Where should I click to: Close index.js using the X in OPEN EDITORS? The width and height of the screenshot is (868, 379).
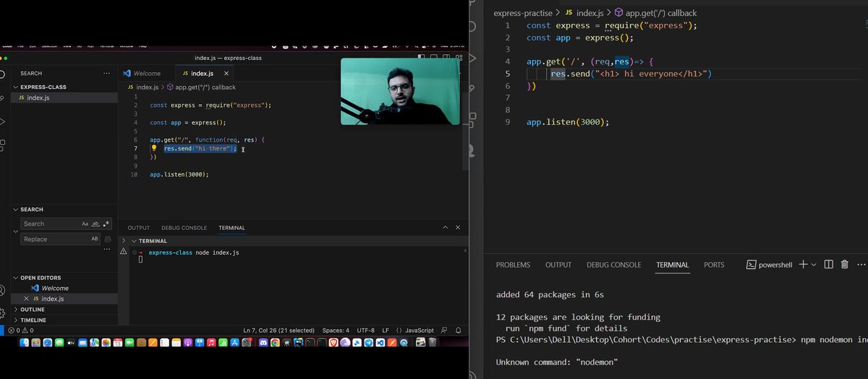[26, 299]
